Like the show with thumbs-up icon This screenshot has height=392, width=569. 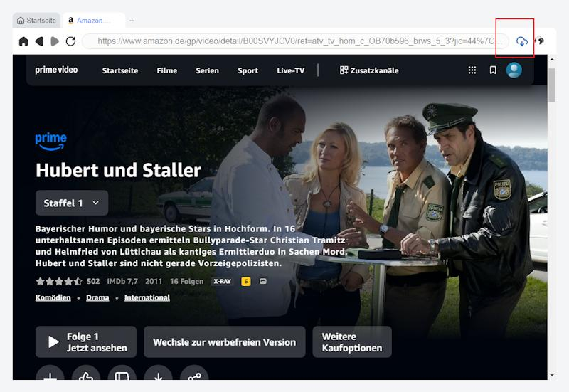click(x=86, y=377)
